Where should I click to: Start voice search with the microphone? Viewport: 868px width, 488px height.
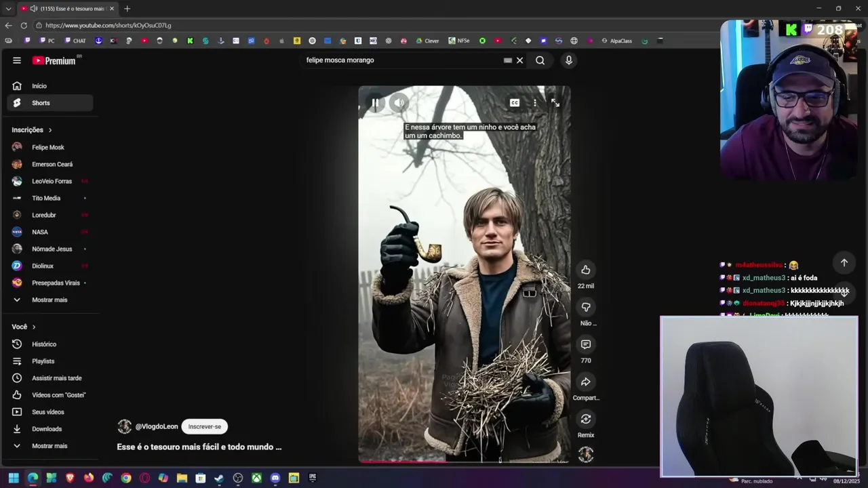(568, 60)
